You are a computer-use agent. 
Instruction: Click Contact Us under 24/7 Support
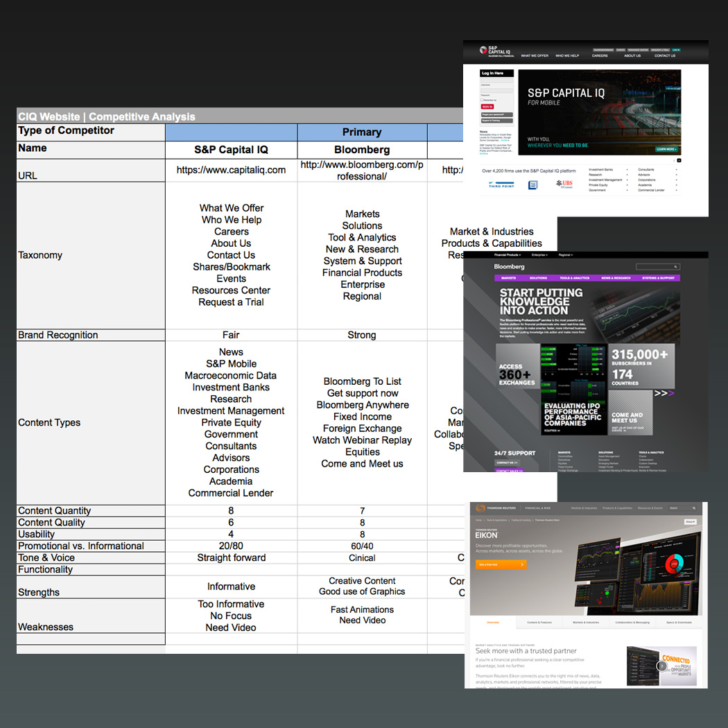pos(507,463)
